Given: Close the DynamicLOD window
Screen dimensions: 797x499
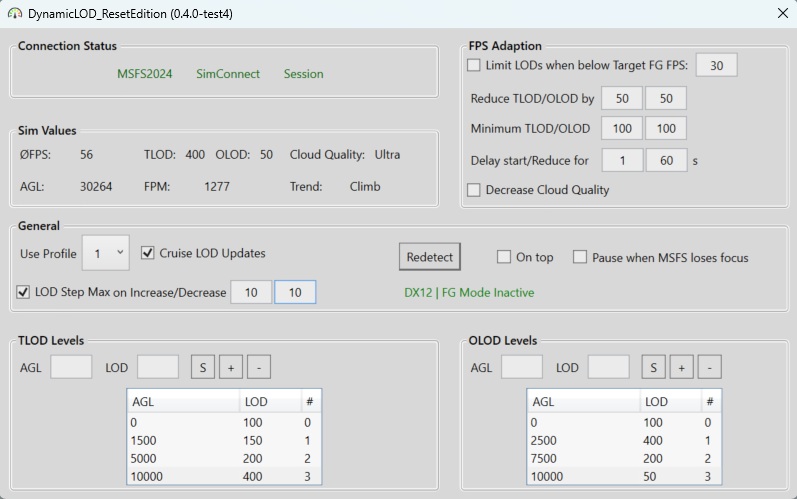Looking at the screenshot, I should coord(783,13).
